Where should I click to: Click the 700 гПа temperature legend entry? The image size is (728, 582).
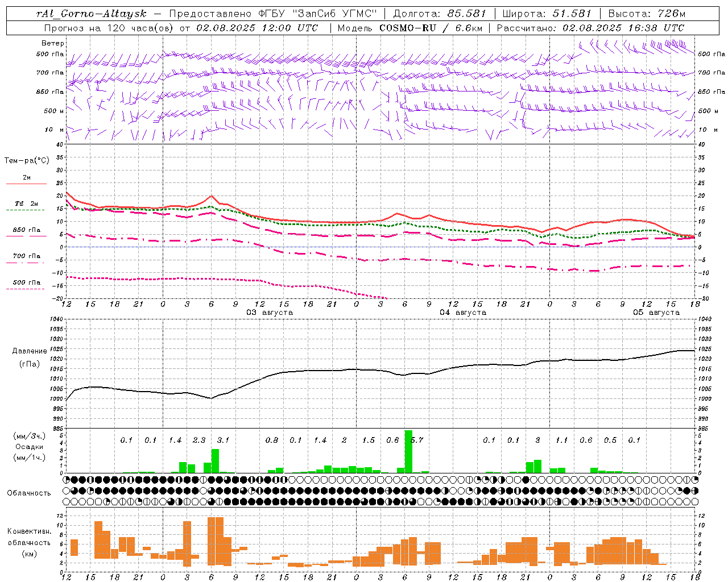(27, 256)
